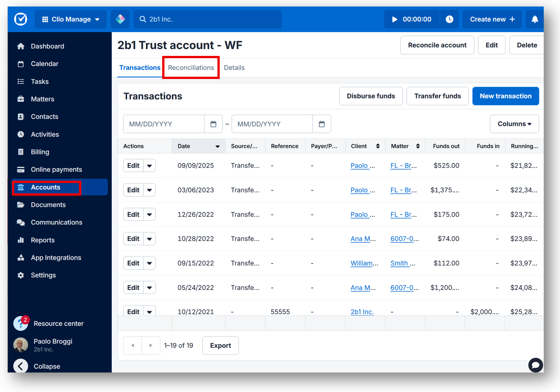Open the Columns dropdown
Image resolution: width=560 pixels, height=392 pixels.
click(x=514, y=124)
